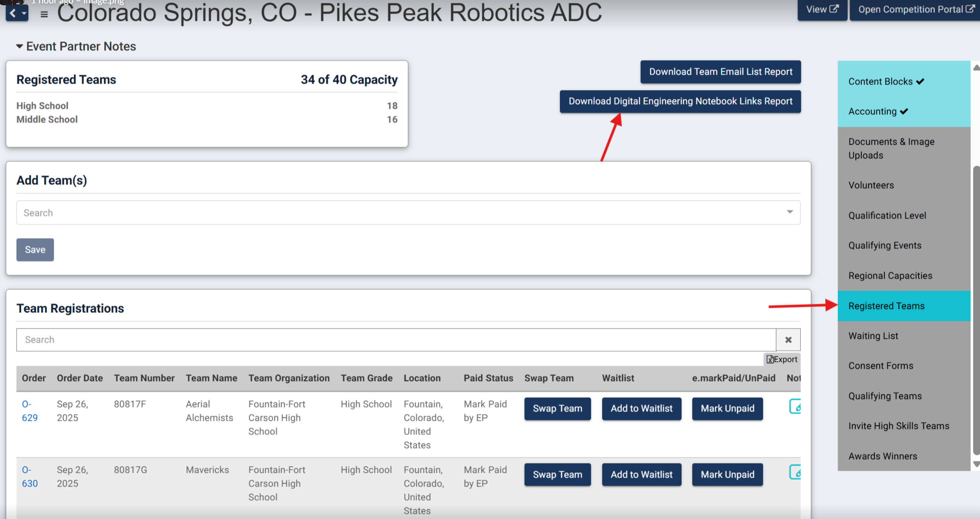The width and height of the screenshot is (980, 519).
Task: Open order link O-630
Action: pos(30,477)
